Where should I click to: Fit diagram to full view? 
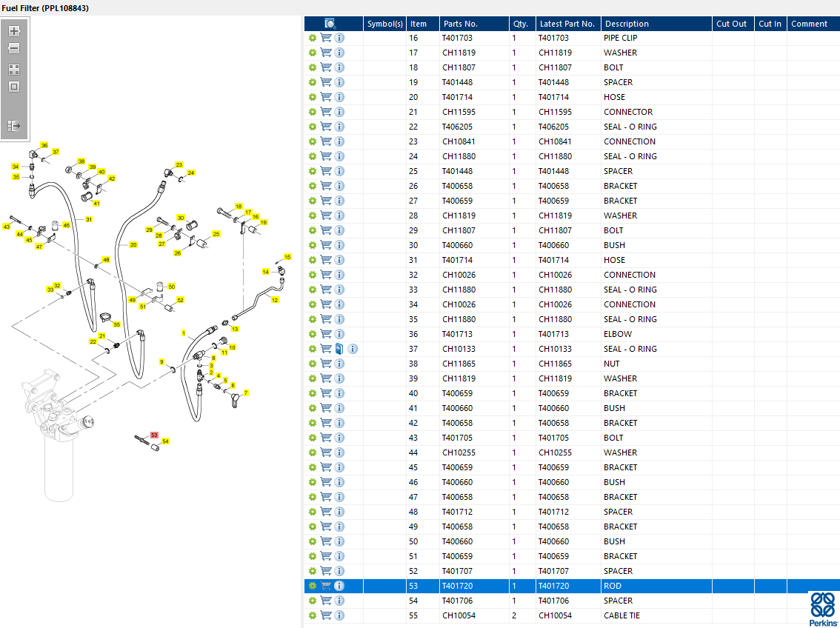pyautogui.click(x=15, y=70)
